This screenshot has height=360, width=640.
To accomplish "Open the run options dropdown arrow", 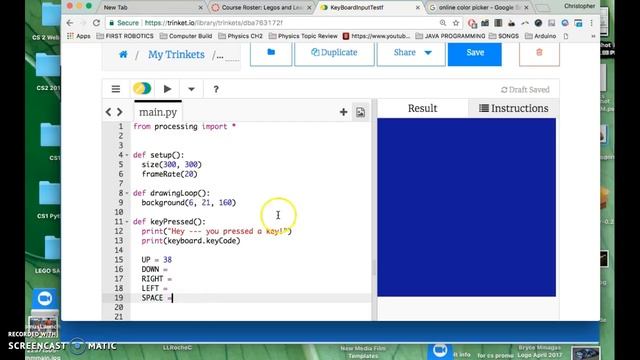I will coord(191,89).
